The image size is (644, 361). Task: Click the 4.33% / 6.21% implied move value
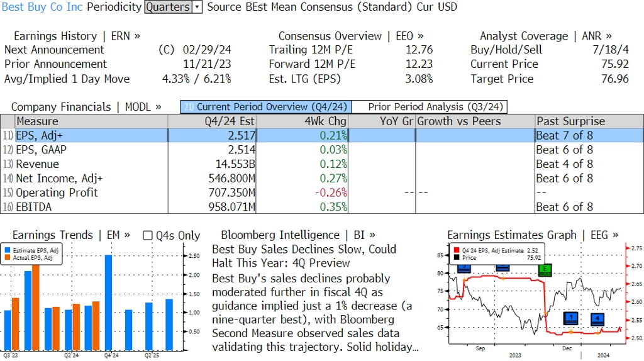pos(196,79)
